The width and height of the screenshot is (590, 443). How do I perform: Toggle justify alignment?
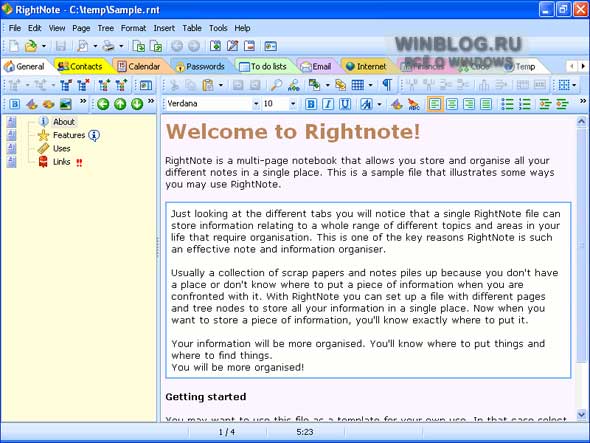486,104
